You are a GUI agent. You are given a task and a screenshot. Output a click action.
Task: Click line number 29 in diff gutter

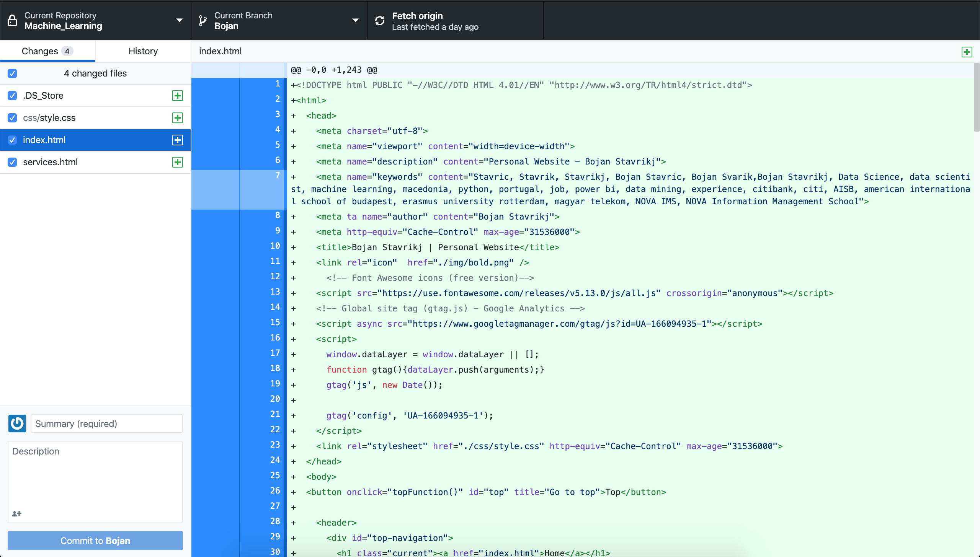click(x=275, y=537)
